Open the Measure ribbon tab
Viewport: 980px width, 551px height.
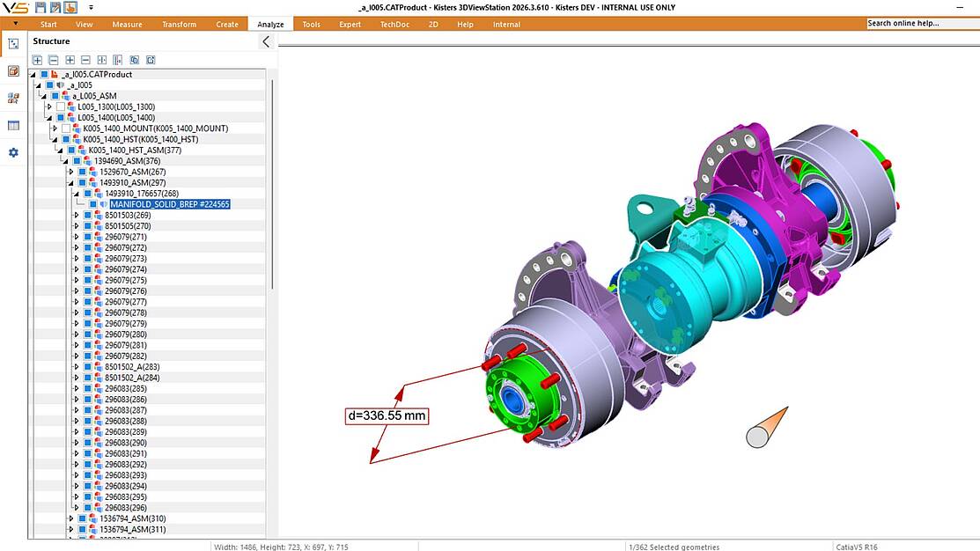[127, 25]
